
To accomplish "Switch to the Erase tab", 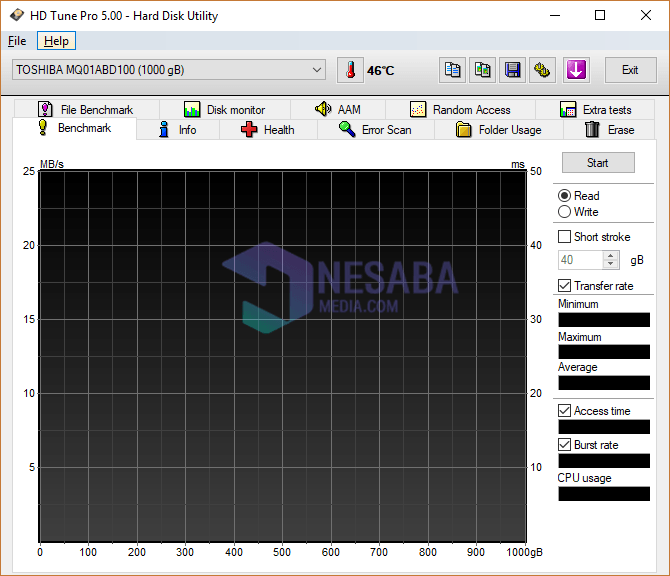I will coord(609,129).
